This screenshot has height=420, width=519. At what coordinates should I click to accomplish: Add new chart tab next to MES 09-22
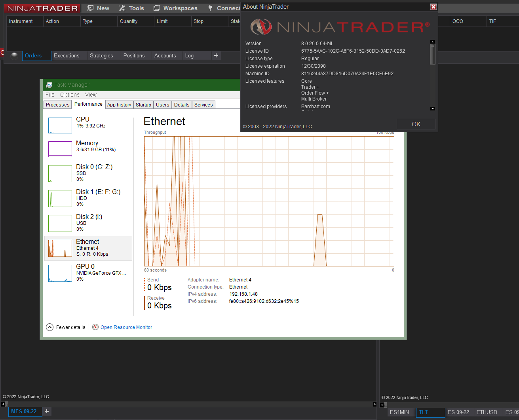coord(47,411)
